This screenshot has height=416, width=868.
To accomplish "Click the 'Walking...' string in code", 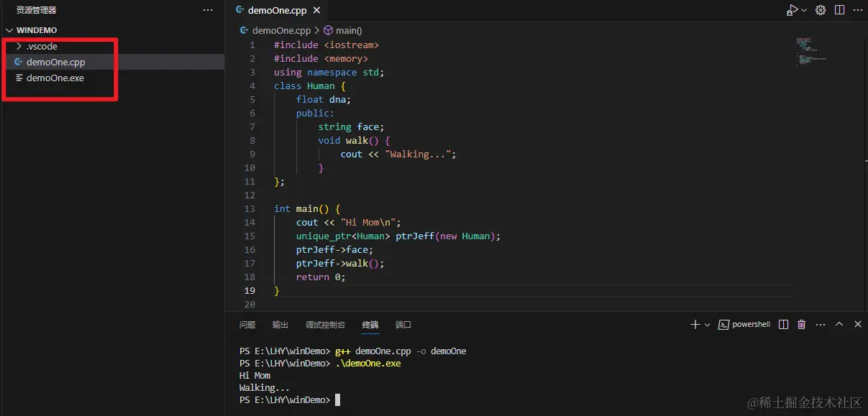I will point(418,154).
